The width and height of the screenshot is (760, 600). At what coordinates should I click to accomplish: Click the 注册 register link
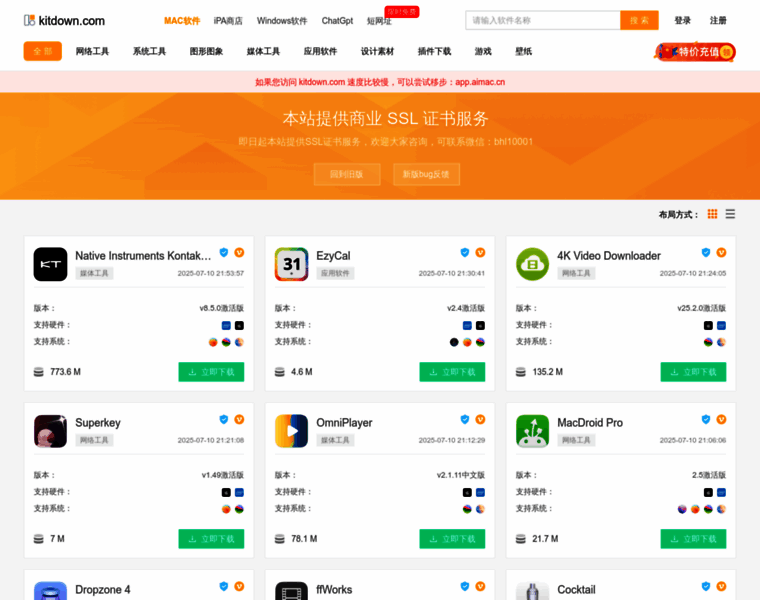(718, 20)
